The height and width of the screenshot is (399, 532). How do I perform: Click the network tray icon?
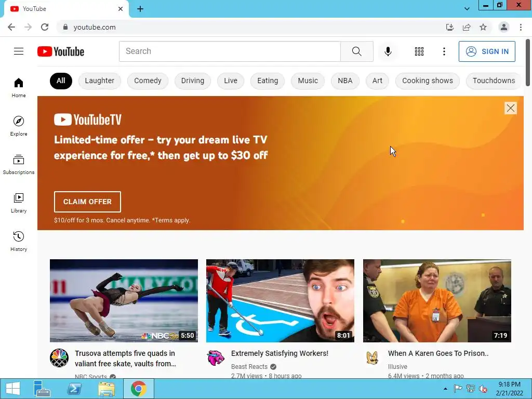coord(470,389)
